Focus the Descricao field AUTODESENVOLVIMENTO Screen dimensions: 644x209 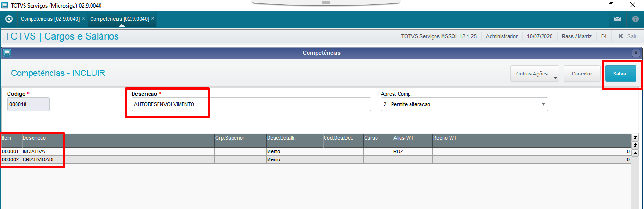[251, 104]
